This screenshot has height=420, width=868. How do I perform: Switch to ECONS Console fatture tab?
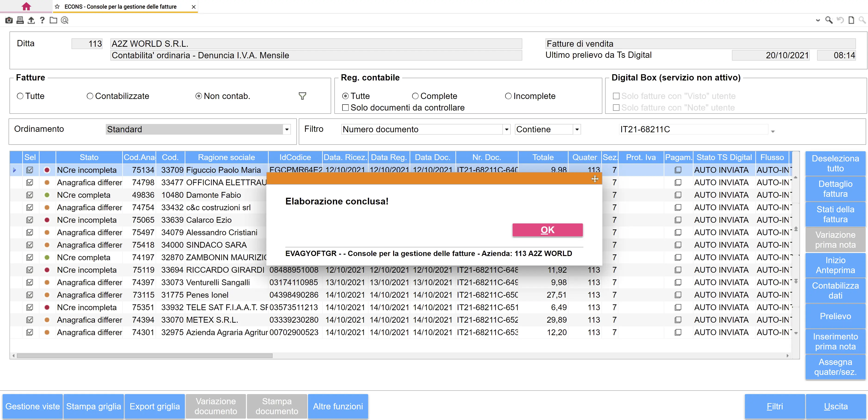click(120, 7)
